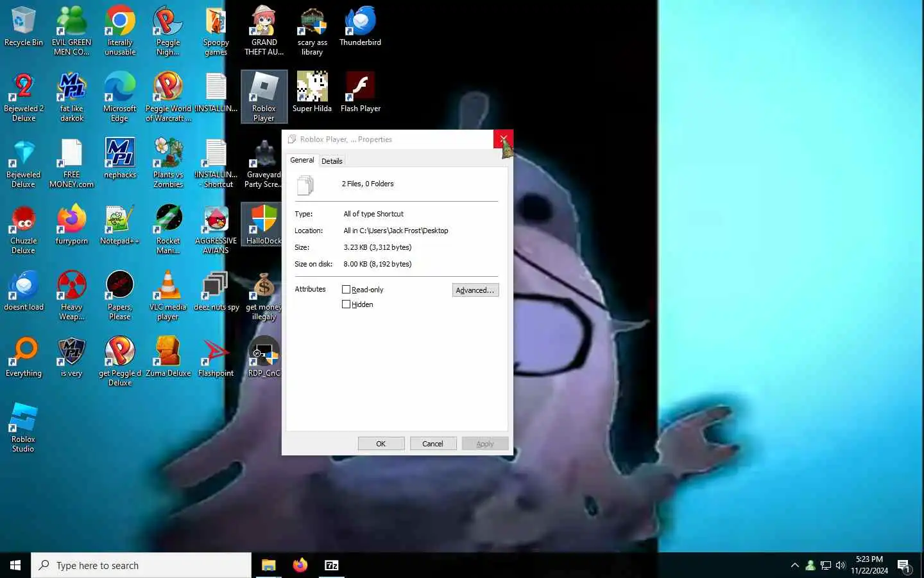Select the get money illegaly icon
Viewport: 924px width, 578px height.
264,295
